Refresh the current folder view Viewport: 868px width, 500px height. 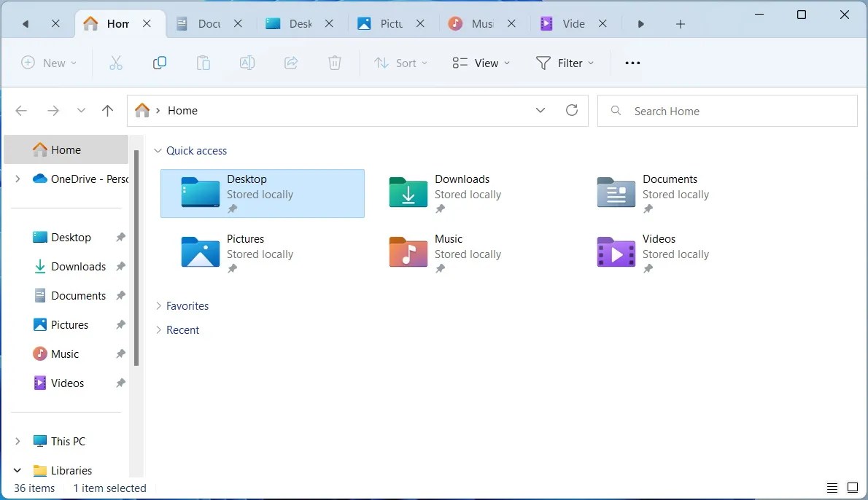point(572,110)
